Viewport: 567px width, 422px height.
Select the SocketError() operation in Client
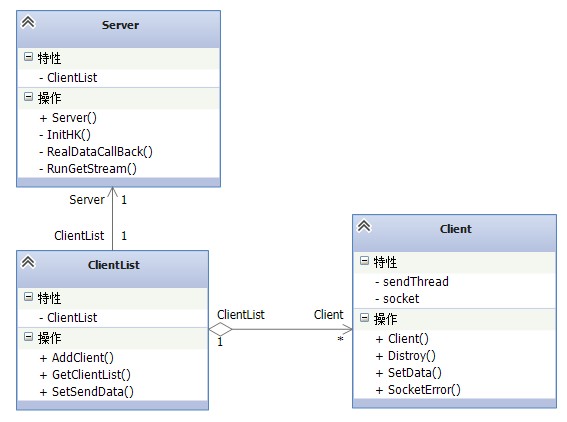click(x=418, y=390)
